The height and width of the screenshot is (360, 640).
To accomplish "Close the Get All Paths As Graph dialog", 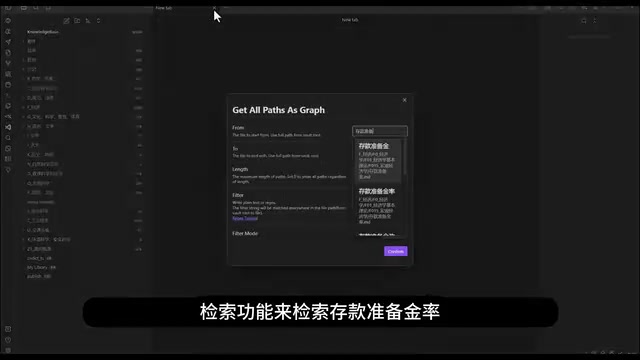I will (x=404, y=100).
